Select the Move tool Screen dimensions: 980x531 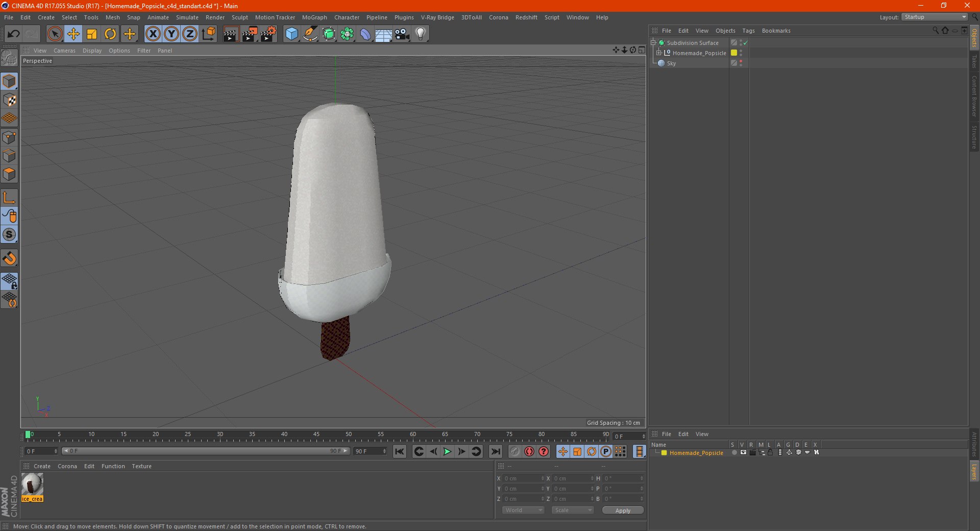click(x=73, y=34)
